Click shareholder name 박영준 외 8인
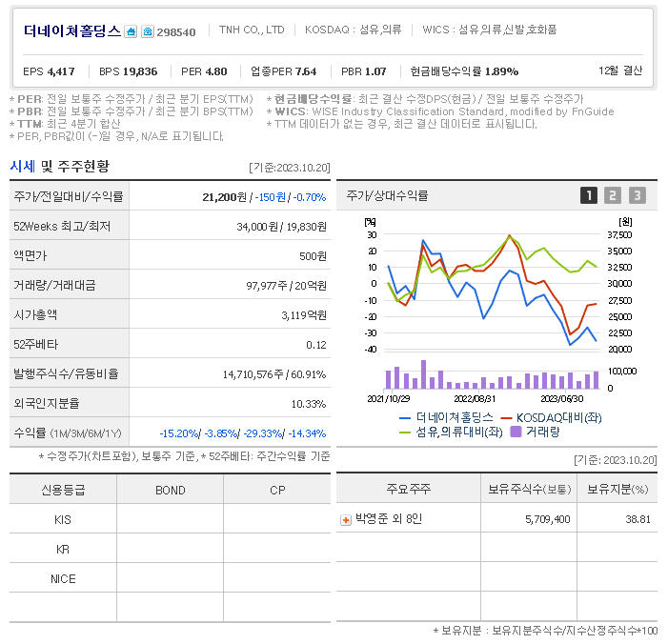The height and width of the screenshot is (644, 668). (389, 519)
